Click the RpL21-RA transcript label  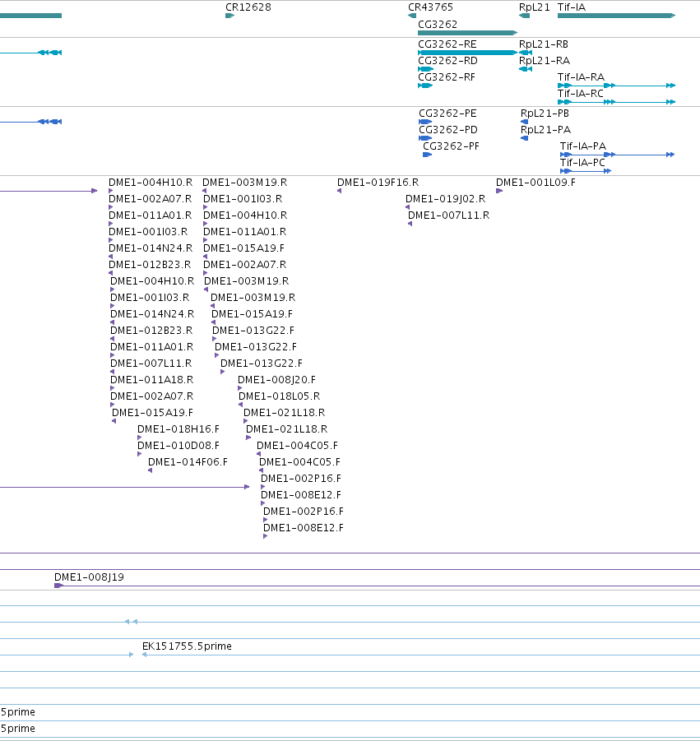[x=545, y=61]
